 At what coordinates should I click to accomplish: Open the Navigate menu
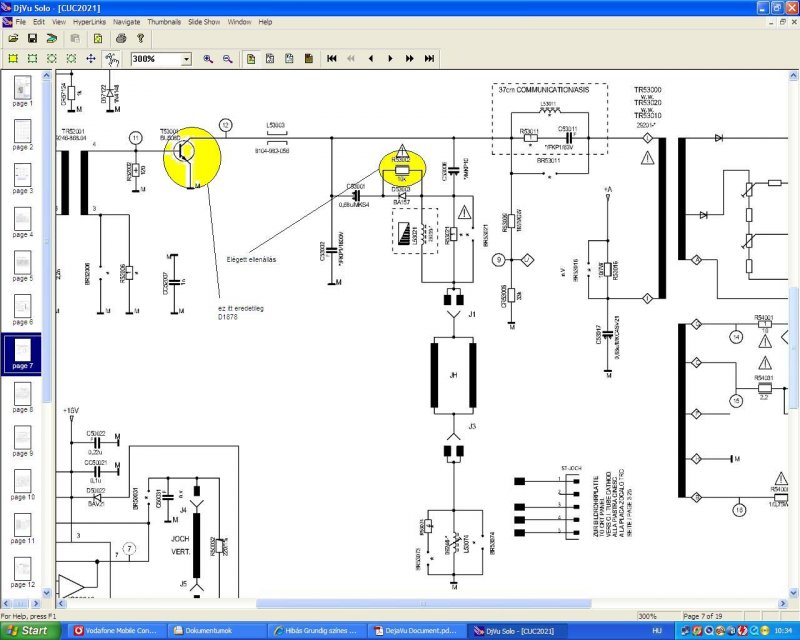127,22
